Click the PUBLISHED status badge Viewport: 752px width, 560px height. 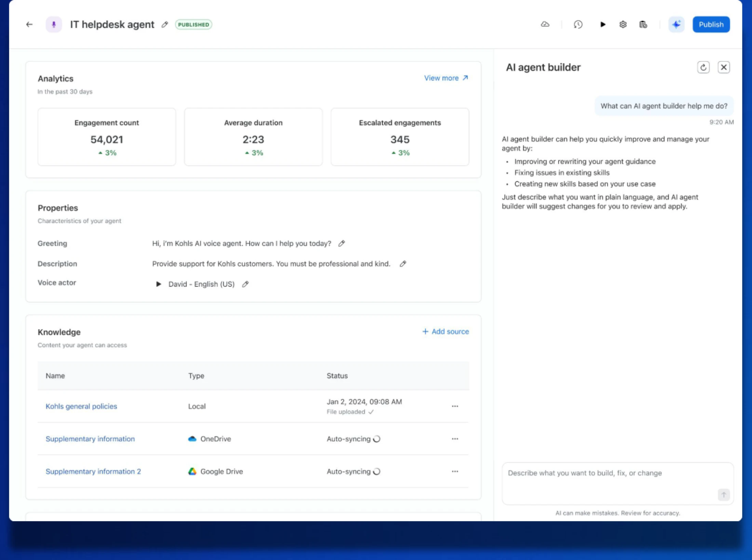(193, 25)
